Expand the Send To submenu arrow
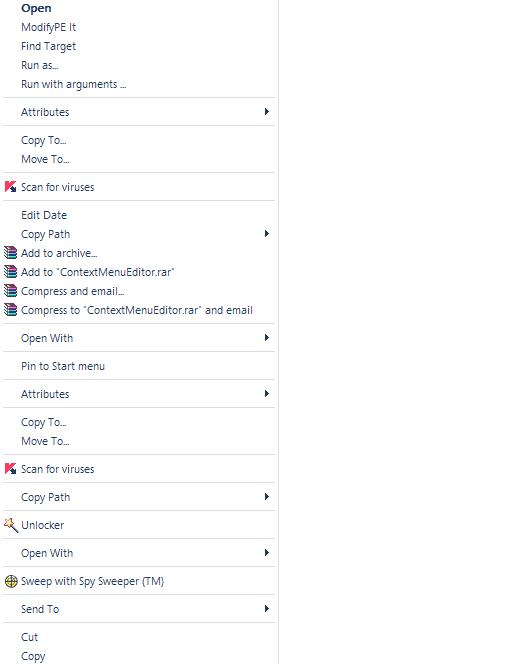 [266, 609]
